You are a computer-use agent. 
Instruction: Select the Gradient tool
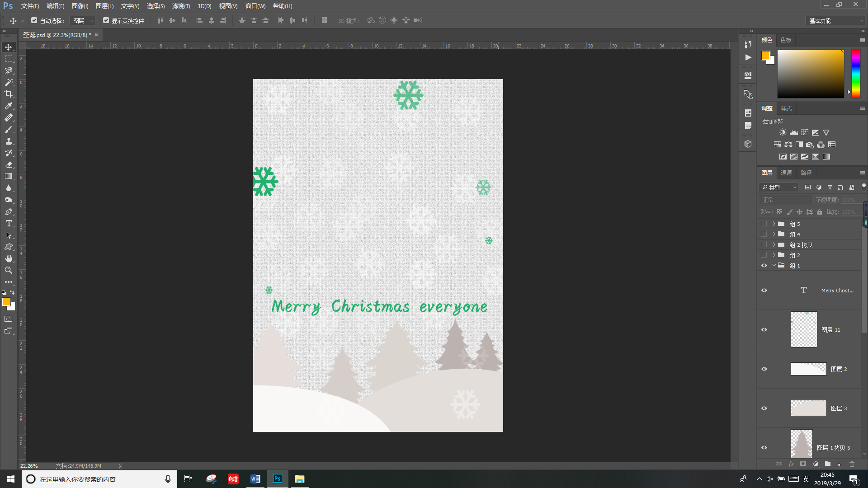pyautogui.click(x=9, y=176)
